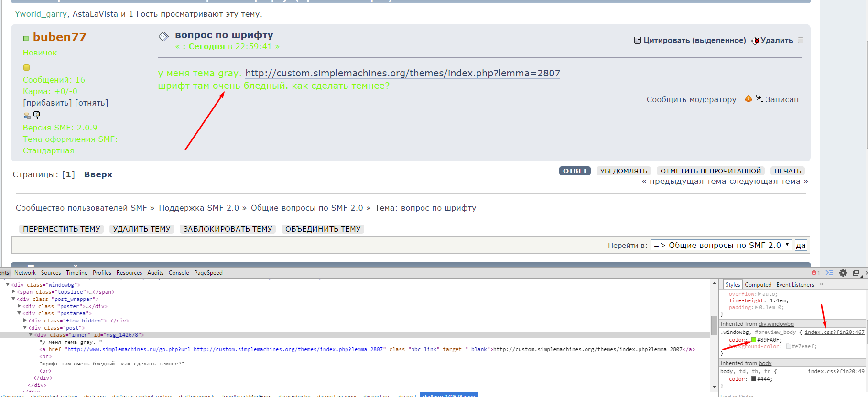Expand the overflow shorthand property triangle
This screenshot has height=397, width=868.
click(x=759, y=294)
